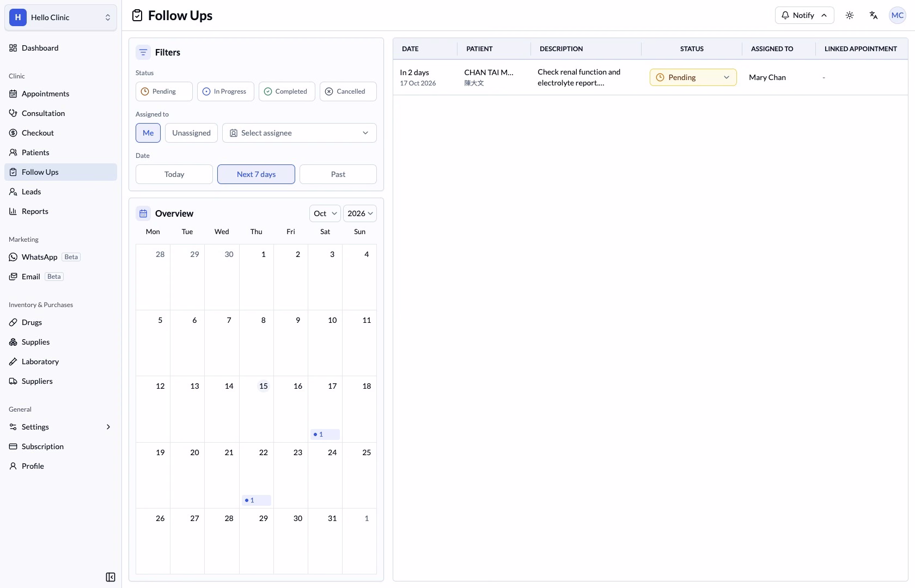The height and width of the screenshot is (588, 915).
Task: Click the Reports bar chart icon
Action: pyautogui.click(x=13, y=211)
